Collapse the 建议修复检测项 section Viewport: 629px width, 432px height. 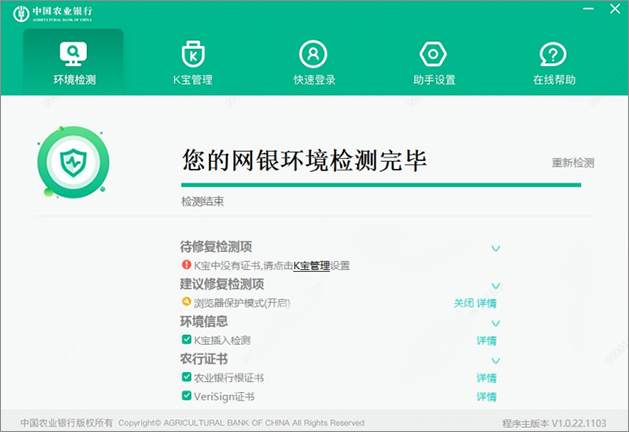(495, 285)
